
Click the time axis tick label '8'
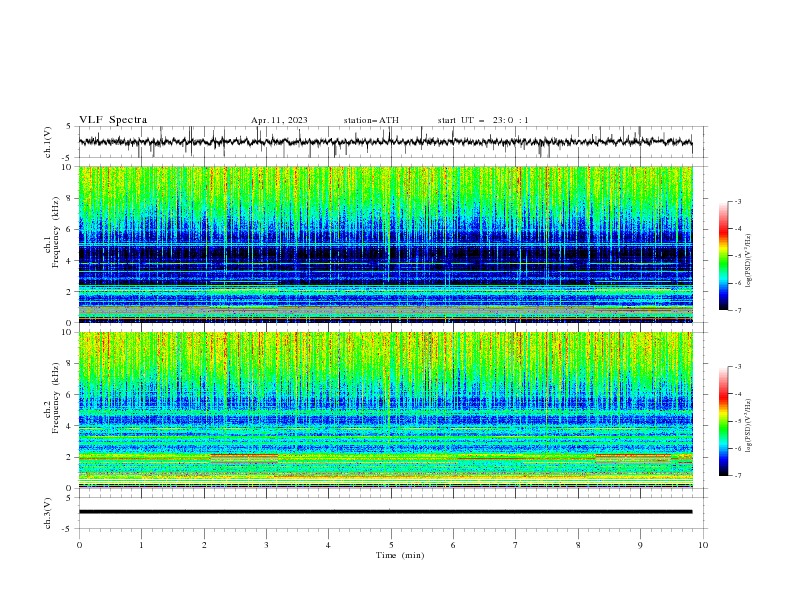(578, 545)
